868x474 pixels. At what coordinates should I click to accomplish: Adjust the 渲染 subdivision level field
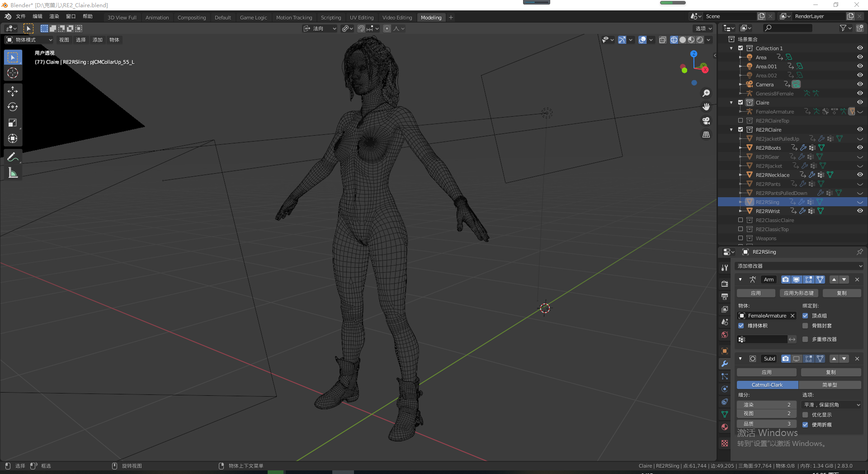click(767, 405)
